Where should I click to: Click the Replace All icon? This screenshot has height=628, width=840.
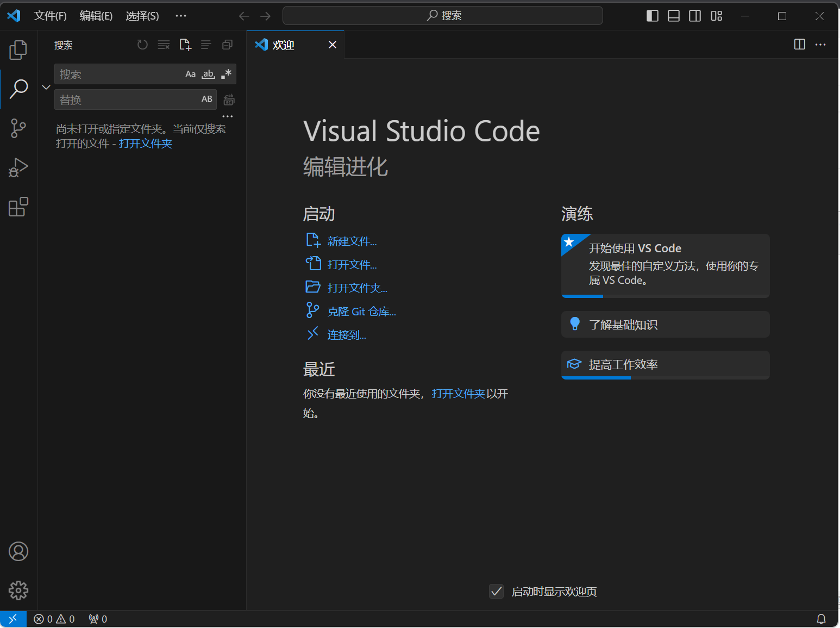tap(229, 100)
